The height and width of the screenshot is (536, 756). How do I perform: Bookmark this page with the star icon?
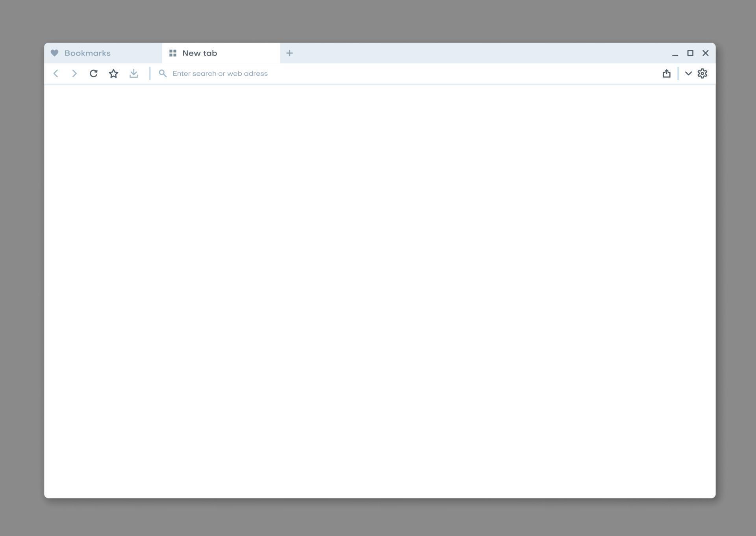pyautogui.click(x=113, y=73)
